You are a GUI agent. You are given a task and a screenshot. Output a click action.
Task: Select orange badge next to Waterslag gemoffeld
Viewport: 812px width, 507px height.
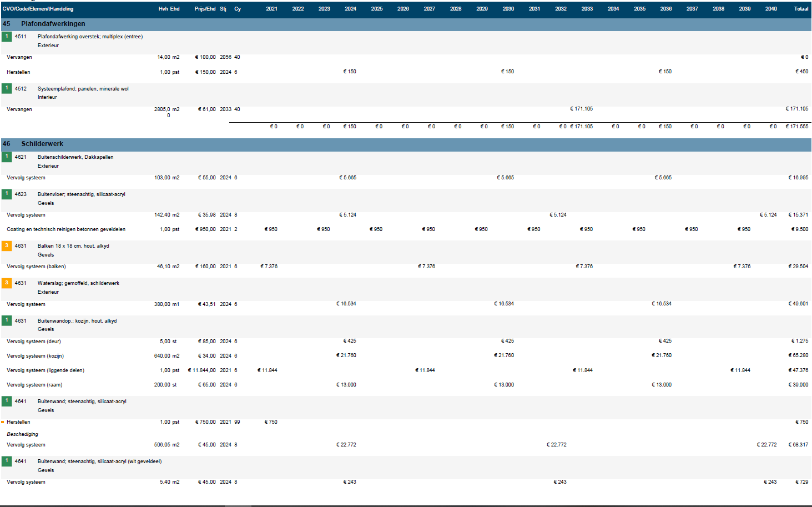point(7,283)
